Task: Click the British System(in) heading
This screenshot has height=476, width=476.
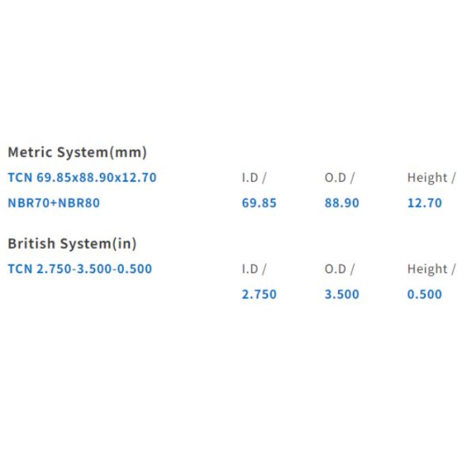Action: point(72,244)
